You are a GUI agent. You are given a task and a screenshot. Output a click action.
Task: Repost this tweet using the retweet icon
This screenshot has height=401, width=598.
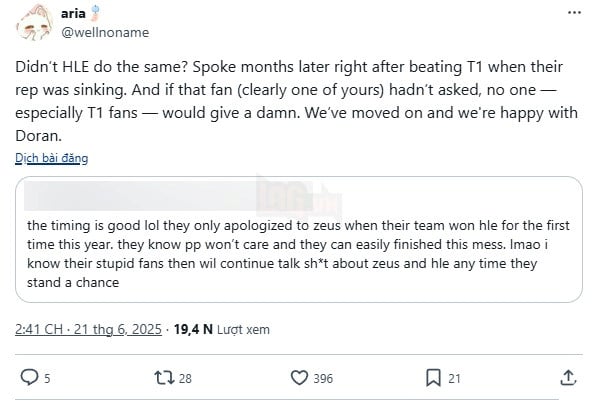(x=164, y=378)
